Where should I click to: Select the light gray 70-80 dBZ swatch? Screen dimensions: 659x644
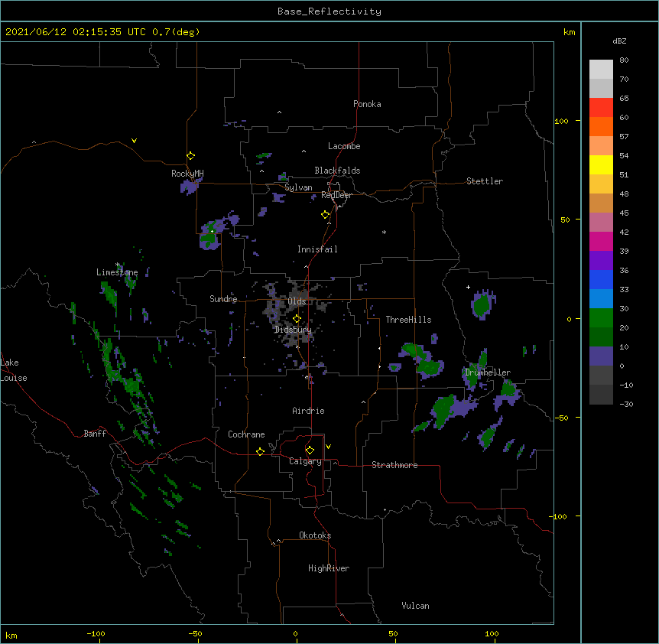[601, 70]
